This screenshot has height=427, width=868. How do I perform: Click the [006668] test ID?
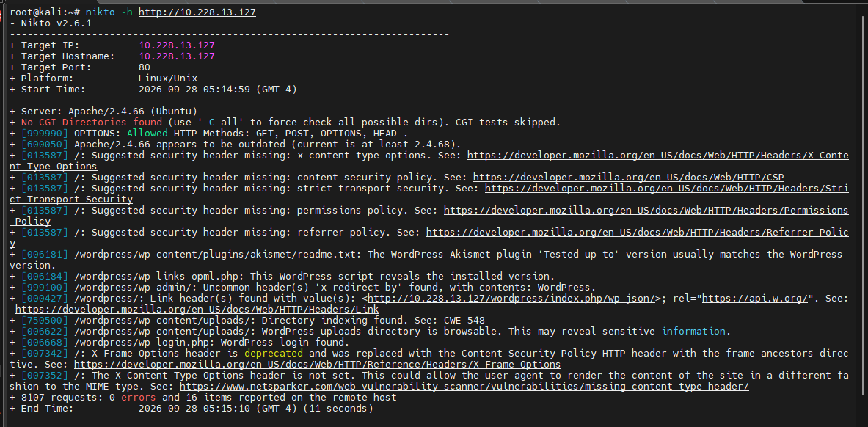(44, 343)
